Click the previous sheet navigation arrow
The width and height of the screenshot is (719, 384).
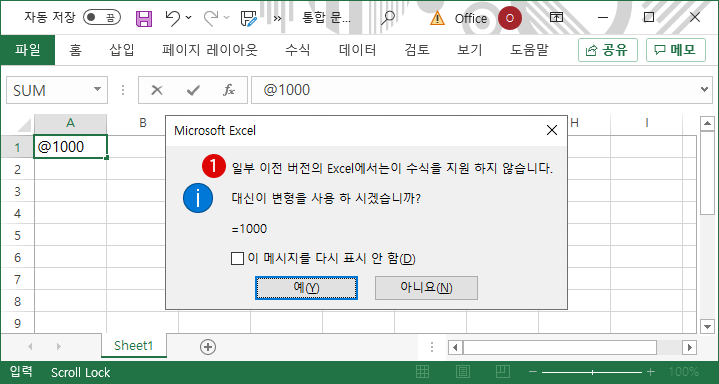coord(31,346)
